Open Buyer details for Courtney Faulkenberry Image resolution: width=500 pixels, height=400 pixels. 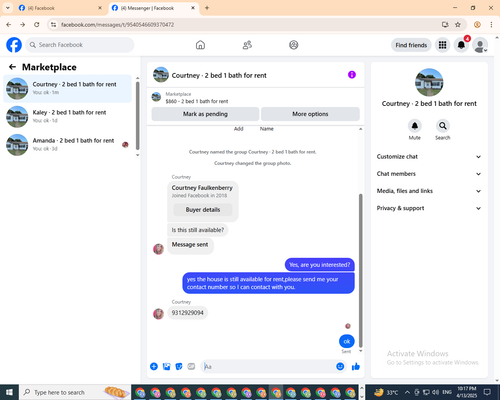coord(203,210)
